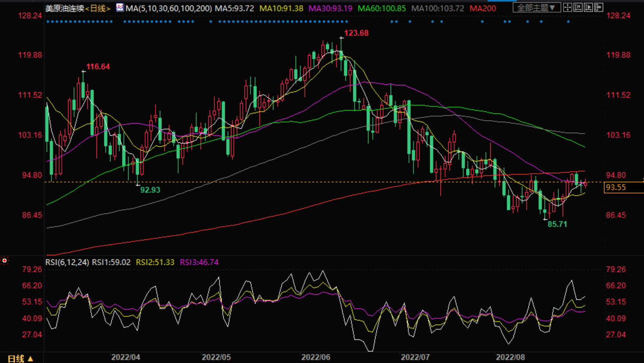Click the 2022/06 date label on time axis

pos(316,357)
